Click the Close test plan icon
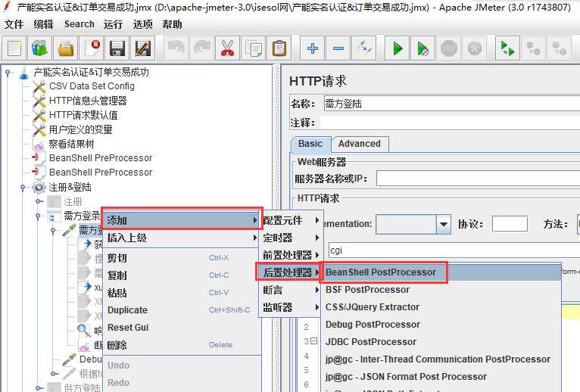This screenshot has height=392, width=580. tap(92, 48)
